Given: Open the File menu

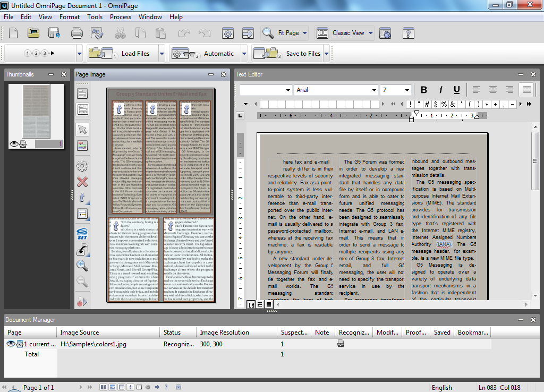Looking at the screenshot, I should (x=8, y=16).
